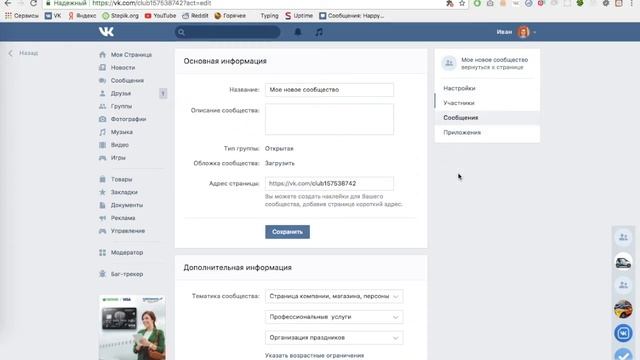Image resolution: width=640 pixels, height=360 pixels.
Task: Open Яндекс bookmark
Action: click(82, 16)
